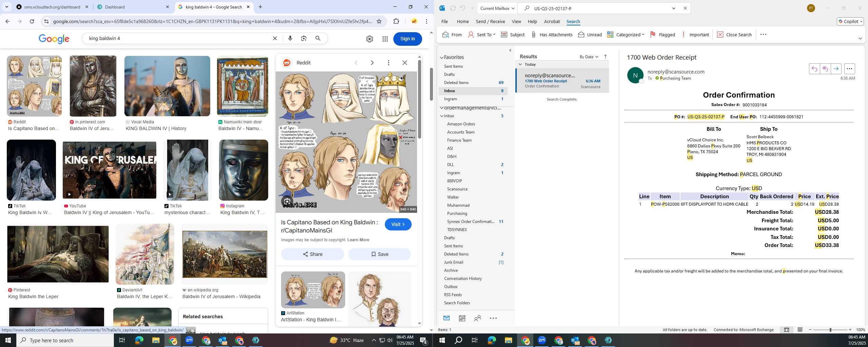This screenshot has height=347, width=868.
Task: Search inside the image with Lens overlay icon
Action: [287, 201]
